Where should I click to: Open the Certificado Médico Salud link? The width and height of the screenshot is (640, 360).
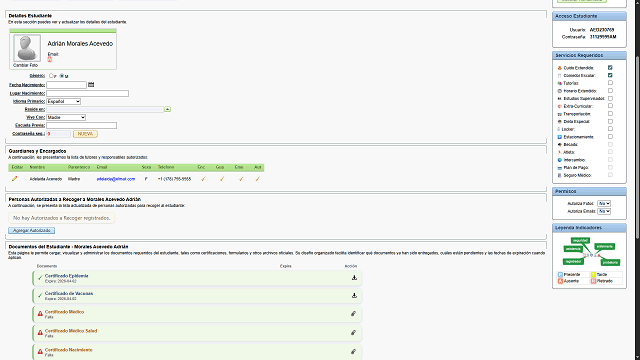(71, 331)
